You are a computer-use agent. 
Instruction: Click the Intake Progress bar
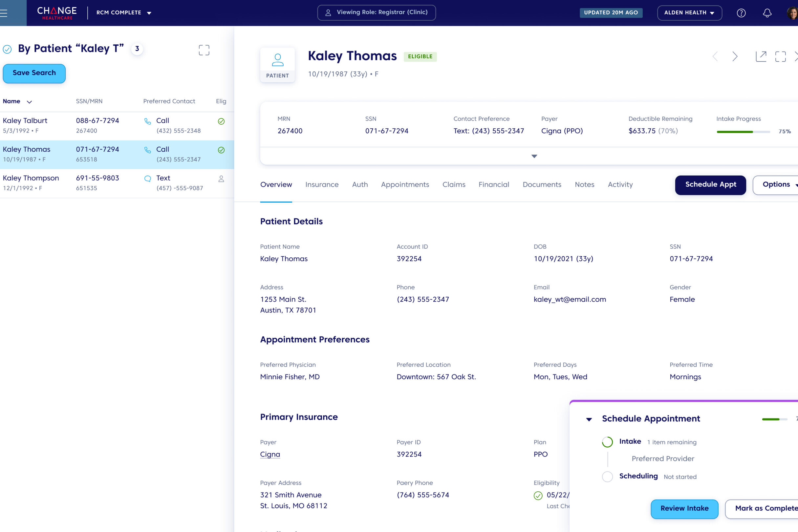click(743, 132)
